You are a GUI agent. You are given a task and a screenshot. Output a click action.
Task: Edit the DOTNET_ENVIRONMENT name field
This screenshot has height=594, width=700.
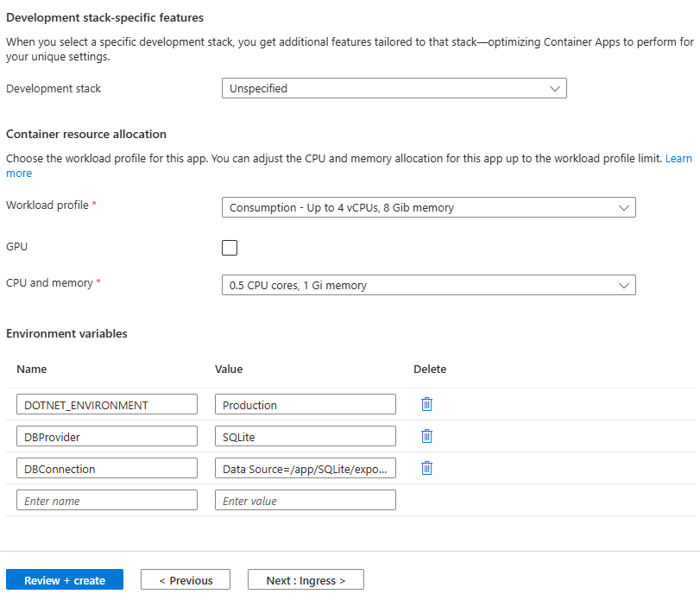coord(107,404)
